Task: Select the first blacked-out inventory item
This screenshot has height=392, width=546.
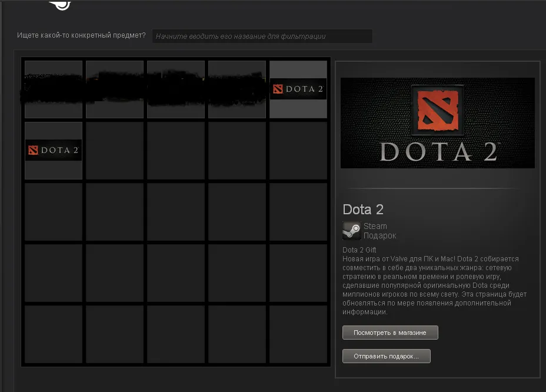Action: [54, 89]
